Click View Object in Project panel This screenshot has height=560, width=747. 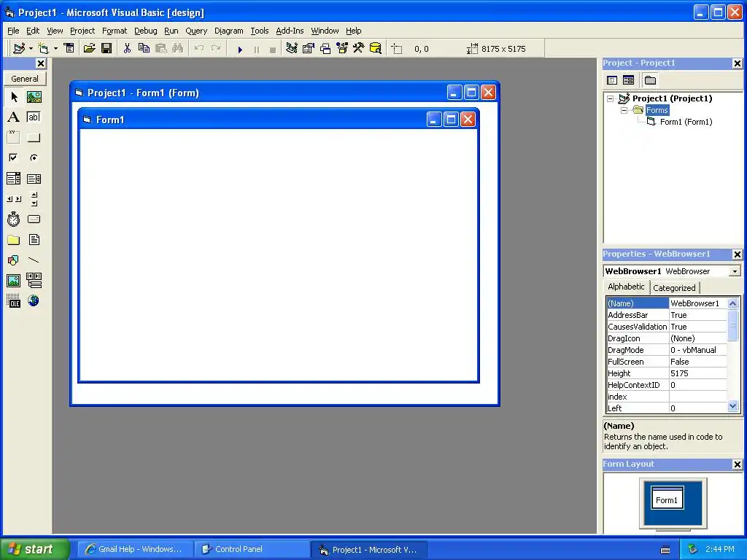[x=628, y=80]
